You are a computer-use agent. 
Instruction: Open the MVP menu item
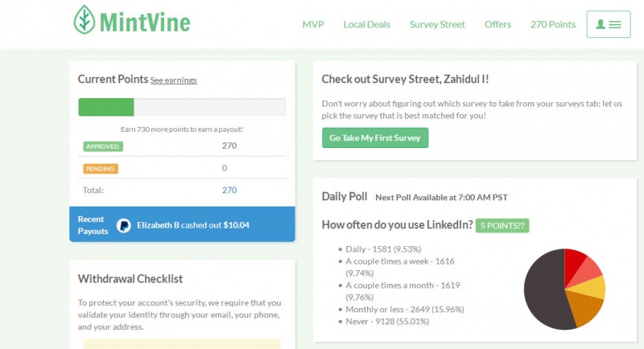coord(312,24)
